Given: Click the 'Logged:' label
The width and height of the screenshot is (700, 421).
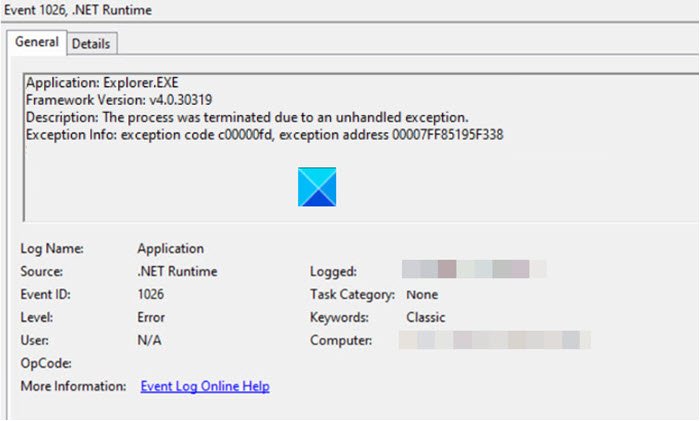Looking at the screenshot, I should pyautogui.click(x=333, y=271).
